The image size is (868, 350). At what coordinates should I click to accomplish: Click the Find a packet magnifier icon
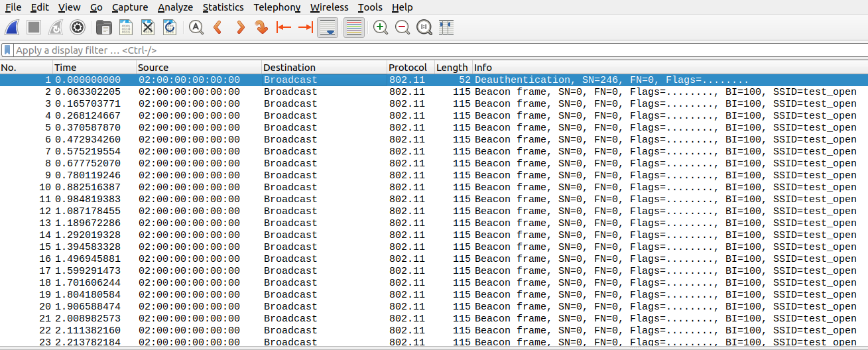click(196, 27)
